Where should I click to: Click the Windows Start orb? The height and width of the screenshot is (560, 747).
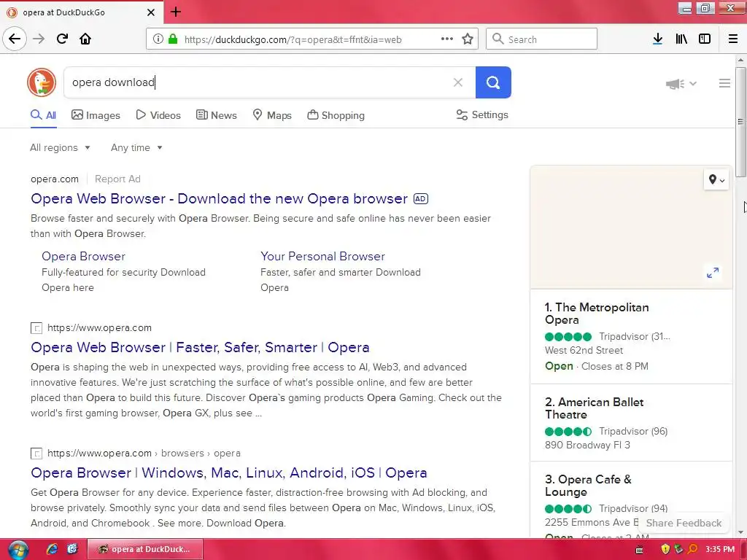tap(18, 550)
